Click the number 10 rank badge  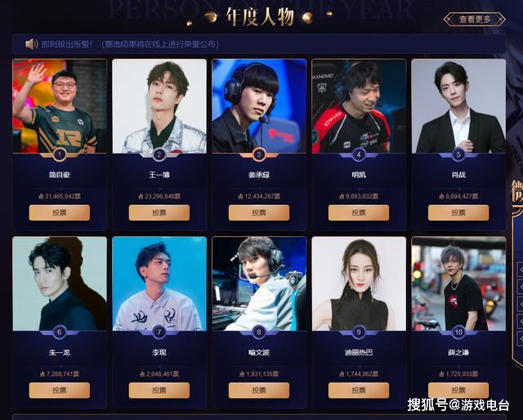pyautogui.click(x=458, y=332)
